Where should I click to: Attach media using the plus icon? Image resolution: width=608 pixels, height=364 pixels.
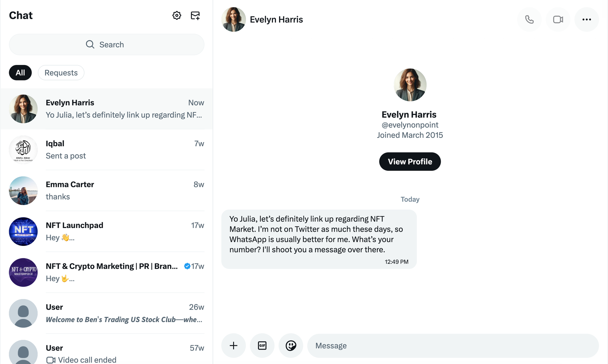point(233,345)
